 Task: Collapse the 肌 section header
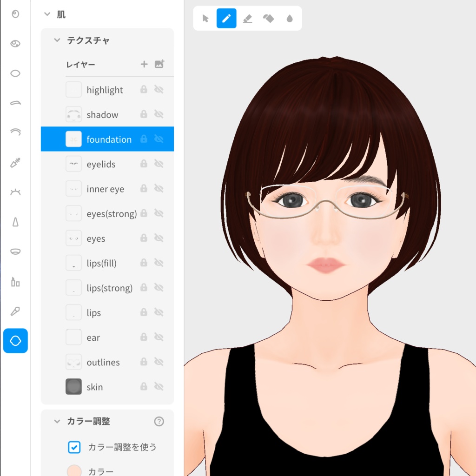[x=46, y=14]
